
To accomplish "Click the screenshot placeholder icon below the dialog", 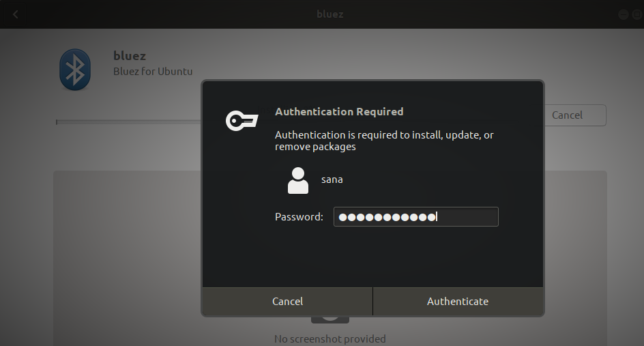I will 330,319.
